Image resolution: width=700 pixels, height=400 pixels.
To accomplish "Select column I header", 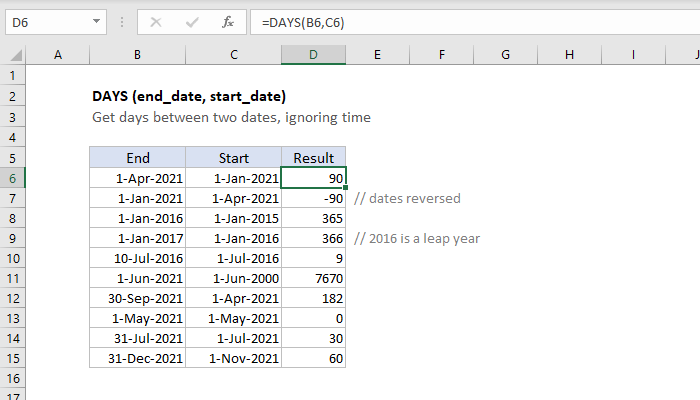I will tap(633, 55).
